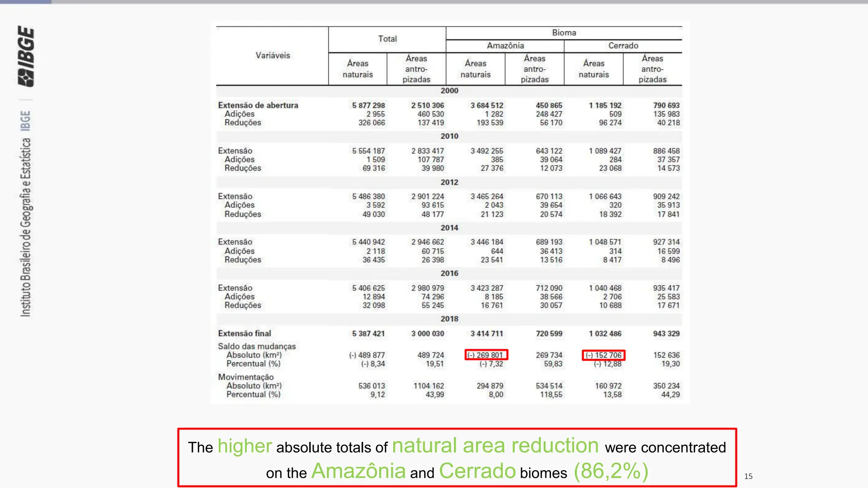Screen dimensions: 868x488
Task: Select the 2012 year row label
Action: [449, 182]
